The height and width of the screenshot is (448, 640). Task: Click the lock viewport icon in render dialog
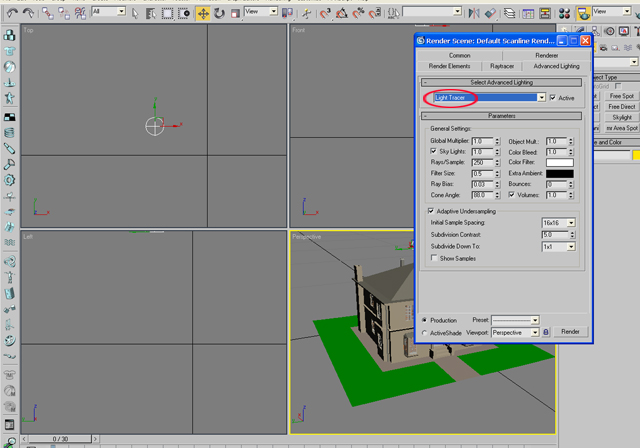click(546, 332)
